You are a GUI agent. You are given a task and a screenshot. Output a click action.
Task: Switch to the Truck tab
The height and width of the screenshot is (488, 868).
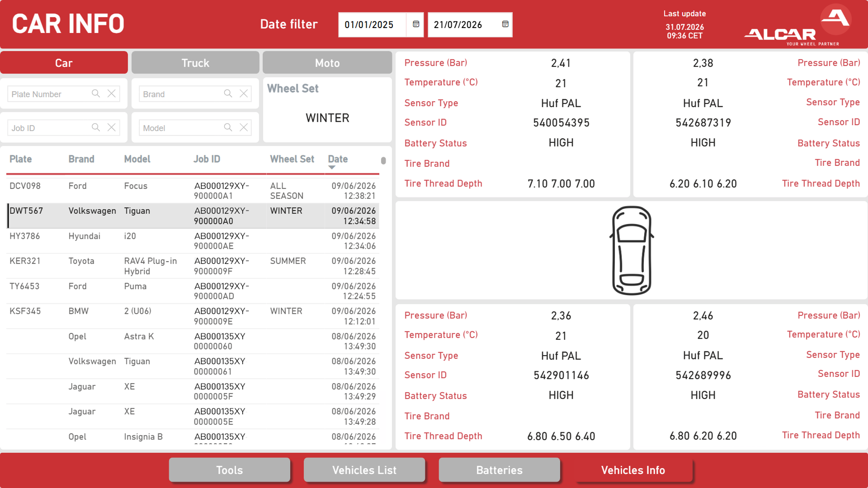pos(196,63)
